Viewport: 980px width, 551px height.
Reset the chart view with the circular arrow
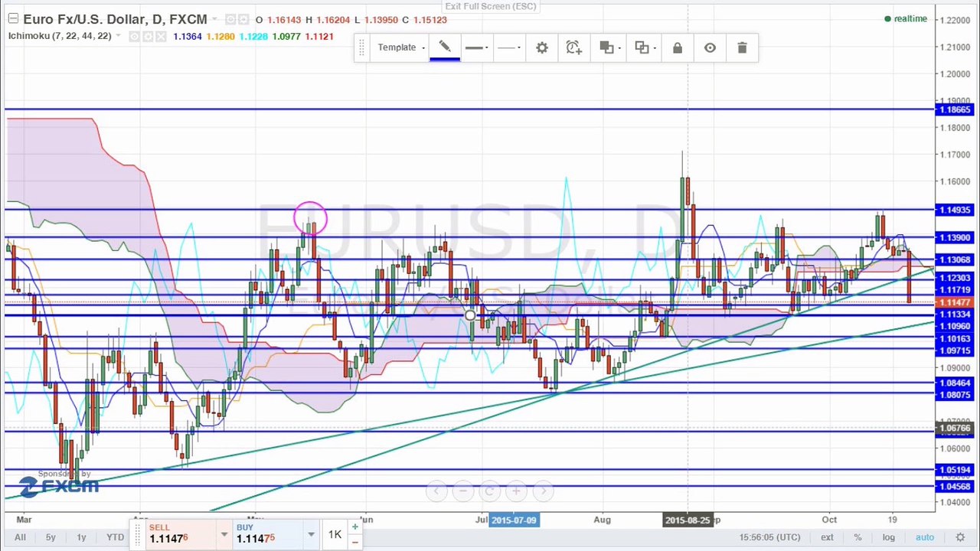tap(489, 491)
